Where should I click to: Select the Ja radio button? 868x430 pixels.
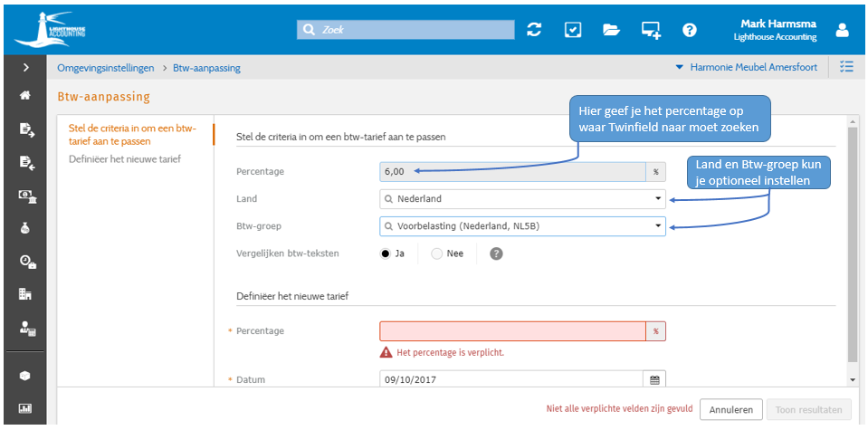(x=386, y=253)
